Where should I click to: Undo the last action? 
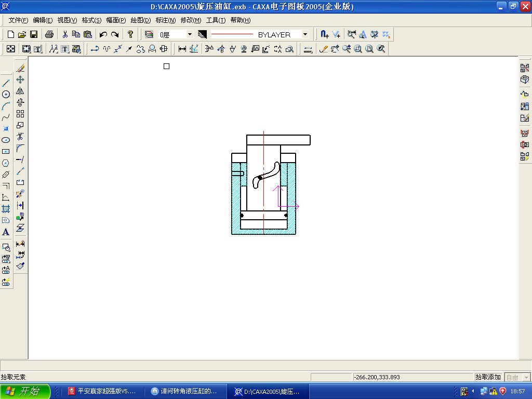(103, 34)
